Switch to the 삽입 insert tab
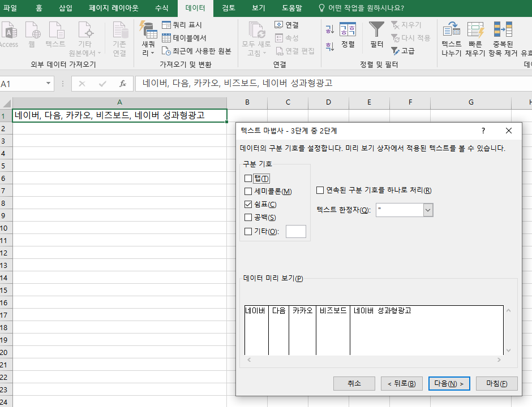Viewport: 532px width, 407px height. coord(66,8)
